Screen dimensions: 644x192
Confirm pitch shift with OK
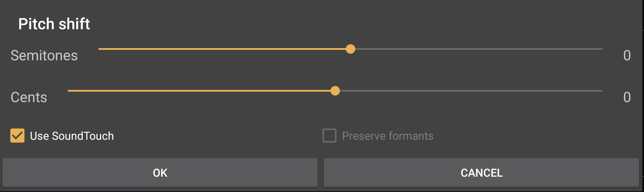[x=160, y=173]
